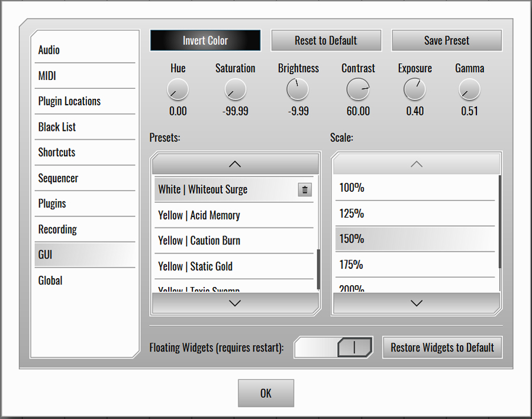Toggle the Floating Widgets switch
Screen dimensions: 532x419
pyautogui.click(x=333, y=347)
